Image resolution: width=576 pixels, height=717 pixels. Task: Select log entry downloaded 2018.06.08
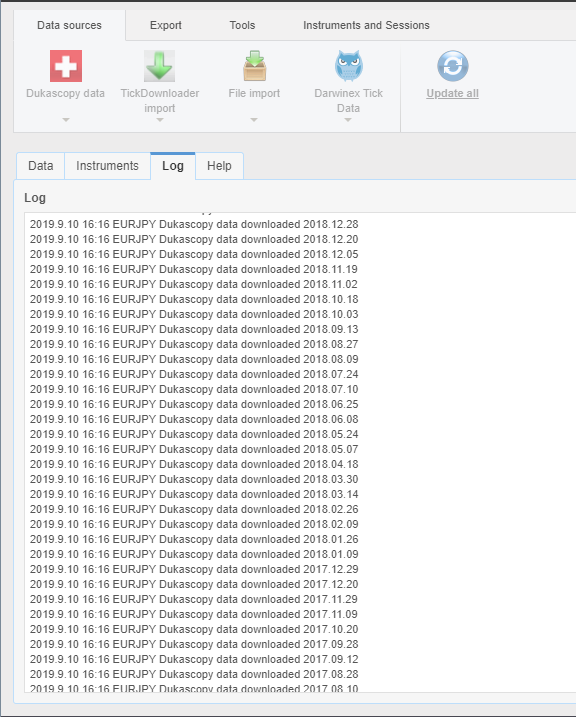[x=194, y=419]
